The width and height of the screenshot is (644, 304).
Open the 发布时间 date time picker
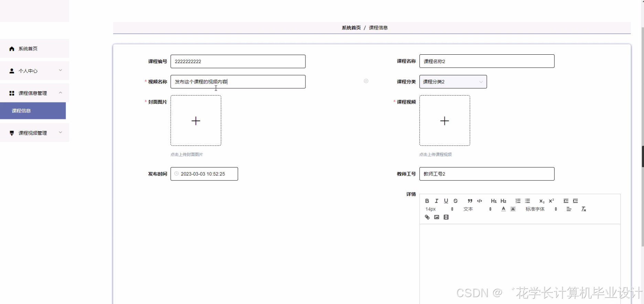(204, 174)
